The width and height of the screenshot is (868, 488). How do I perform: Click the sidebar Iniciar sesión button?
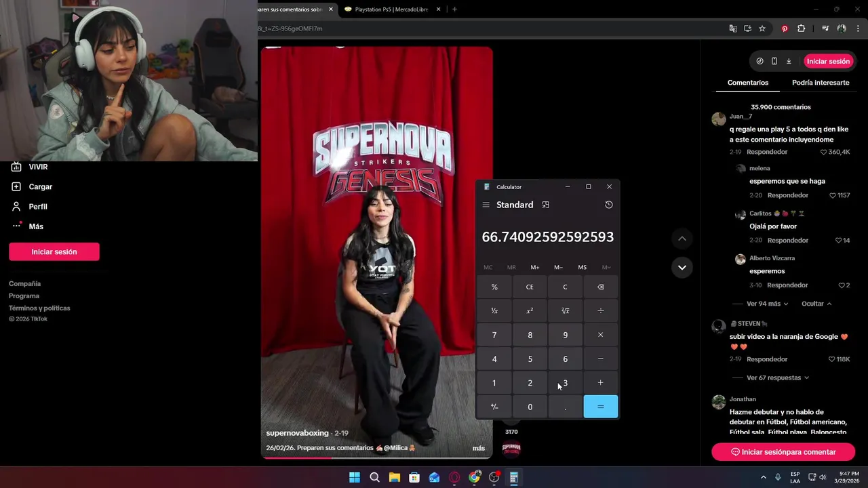pos(54,251)
